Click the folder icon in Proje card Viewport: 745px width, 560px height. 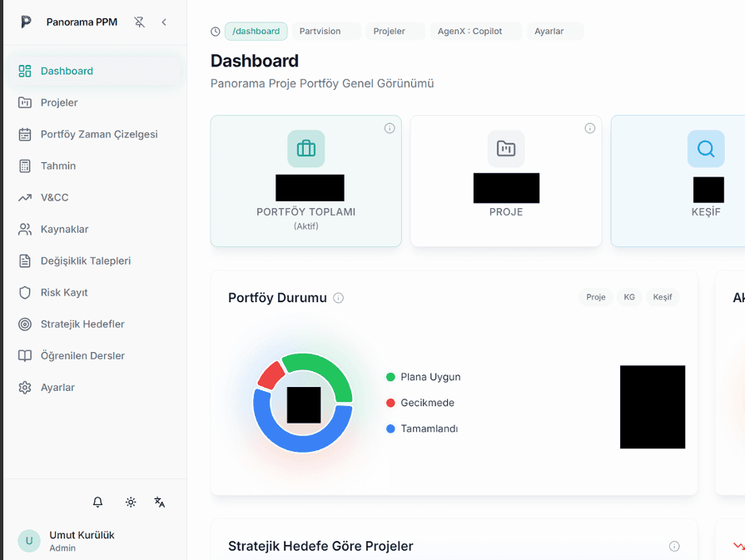(x=506, y=149)
